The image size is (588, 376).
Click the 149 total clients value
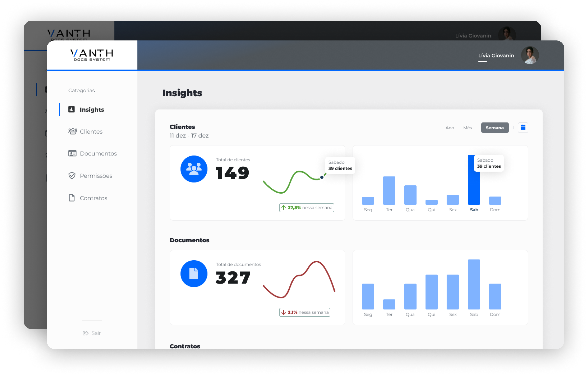[x=232, y=173]
